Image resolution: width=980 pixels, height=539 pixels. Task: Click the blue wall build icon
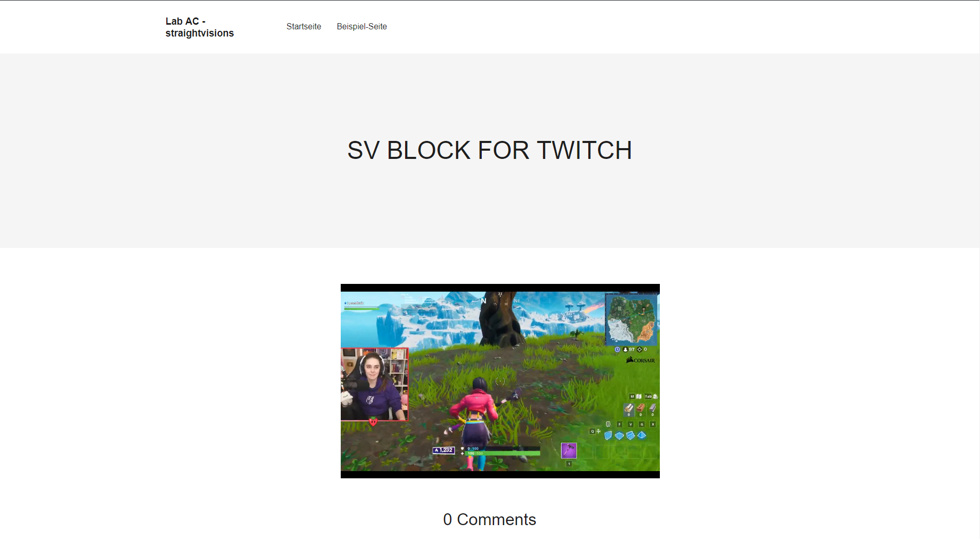(608, 436)
